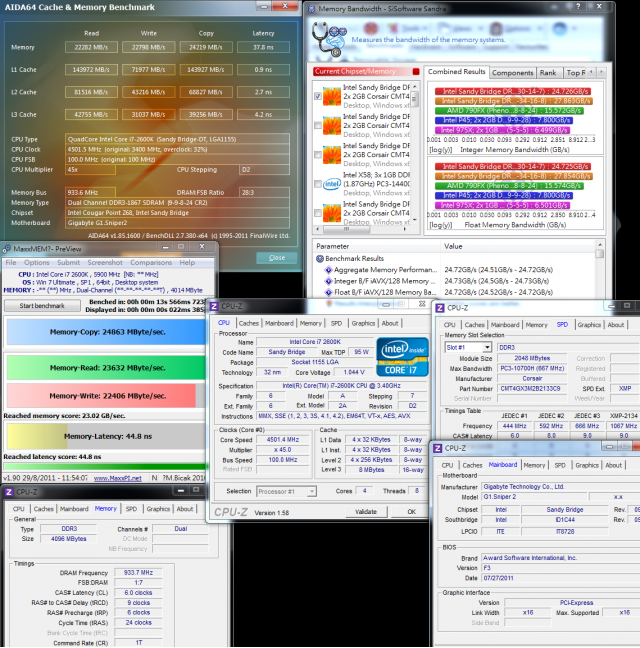Uncheck the checked Intel Sandy Bridge entry
Viewport: 640px width, 648px height.
click(317, 96)
